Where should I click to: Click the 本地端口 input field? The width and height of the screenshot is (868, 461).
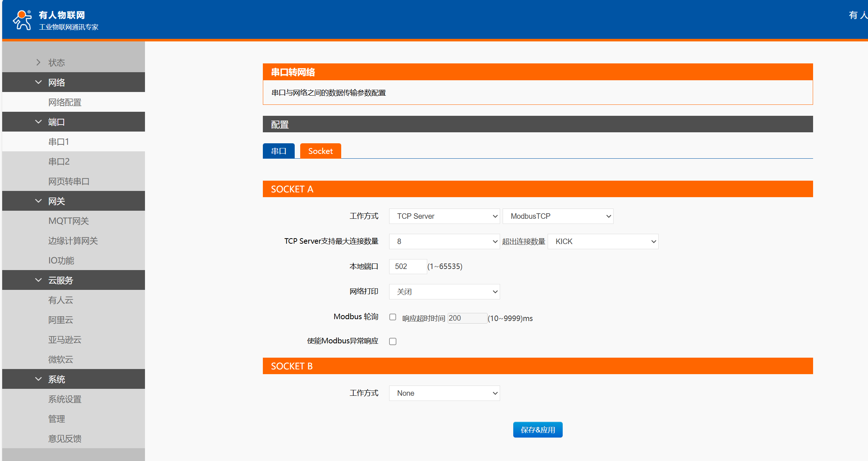pos(407,266)
